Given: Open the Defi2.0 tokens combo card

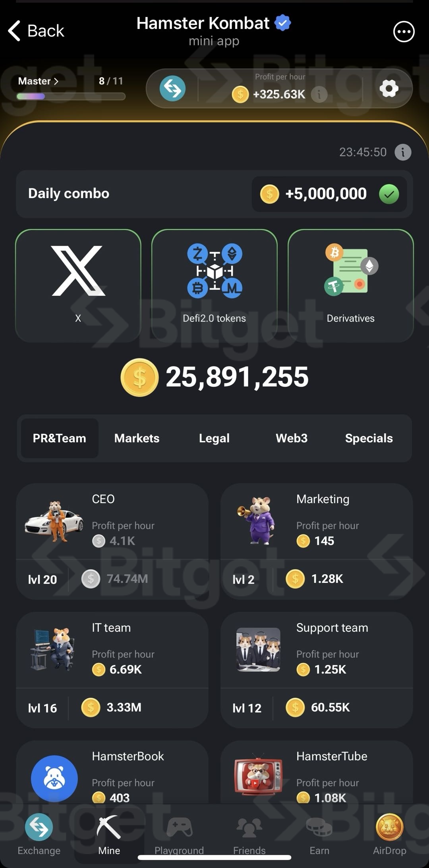Looking at the screenshot, I should pos(214,285).
